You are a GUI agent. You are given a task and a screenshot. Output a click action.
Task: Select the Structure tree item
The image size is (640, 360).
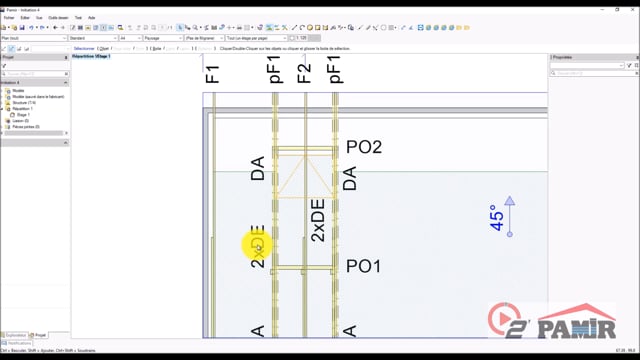click(x=24, y=103)
